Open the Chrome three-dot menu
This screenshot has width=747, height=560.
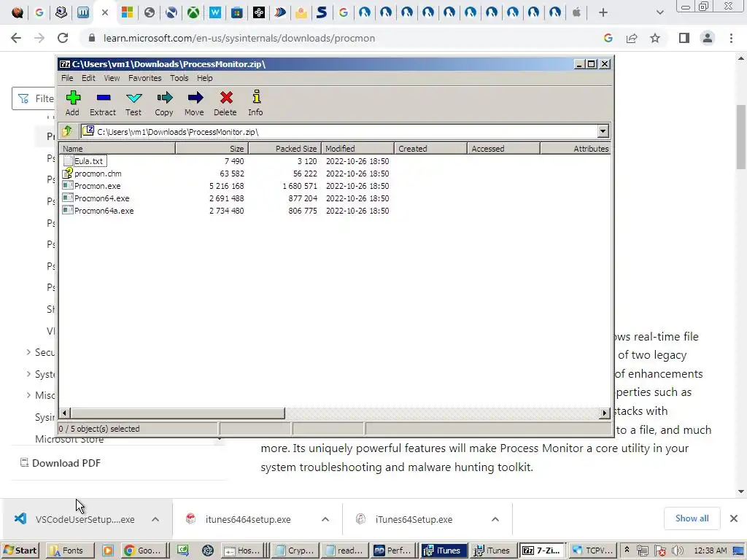pos(731,38)
